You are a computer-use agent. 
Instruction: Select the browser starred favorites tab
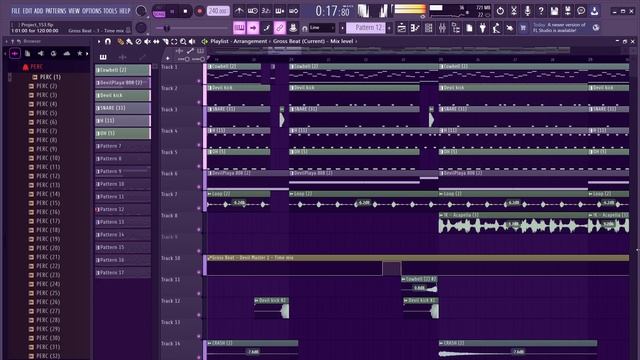pyautogui.click(x=80, y=53)
